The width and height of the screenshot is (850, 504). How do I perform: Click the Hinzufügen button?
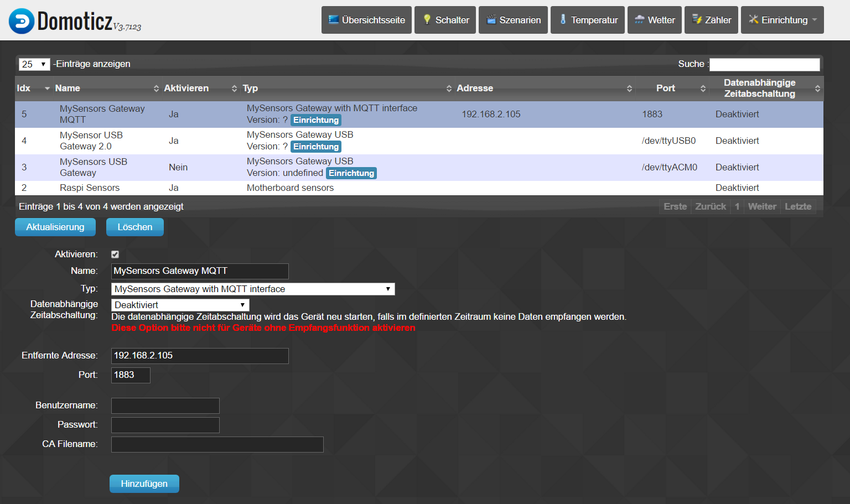[x=144, y=484]
